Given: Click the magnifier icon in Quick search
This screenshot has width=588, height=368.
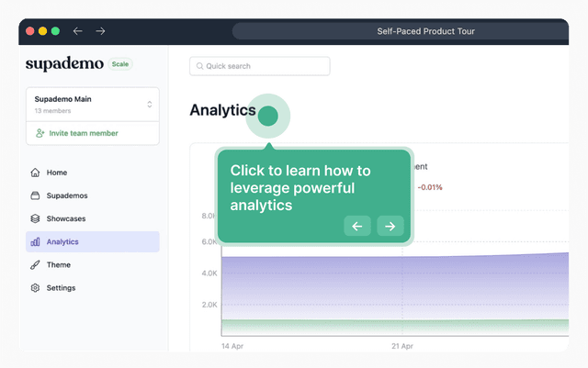Looking at the screenshot, I should pyautogui.click(x=198, y=66).
